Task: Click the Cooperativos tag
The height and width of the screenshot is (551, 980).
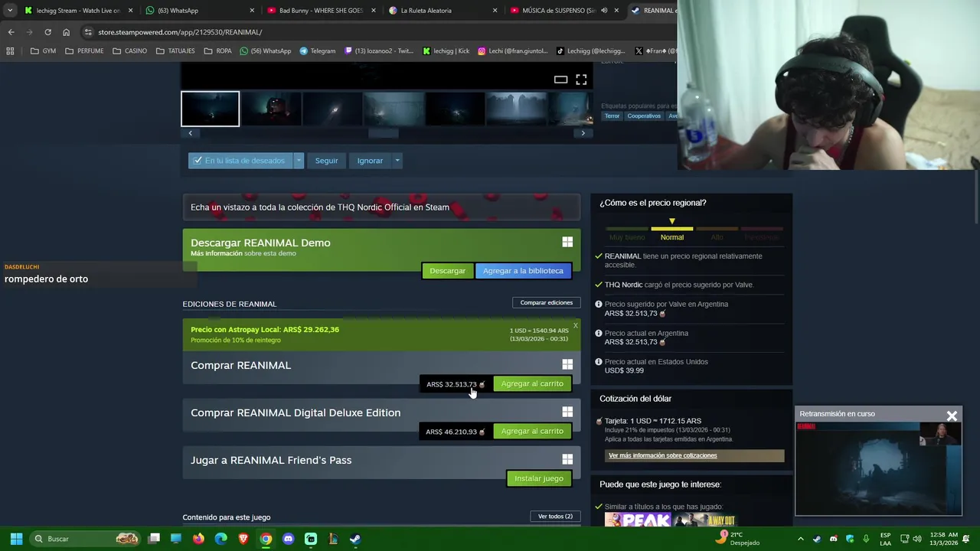Action: pyautogui.click(x=644, y=116)
